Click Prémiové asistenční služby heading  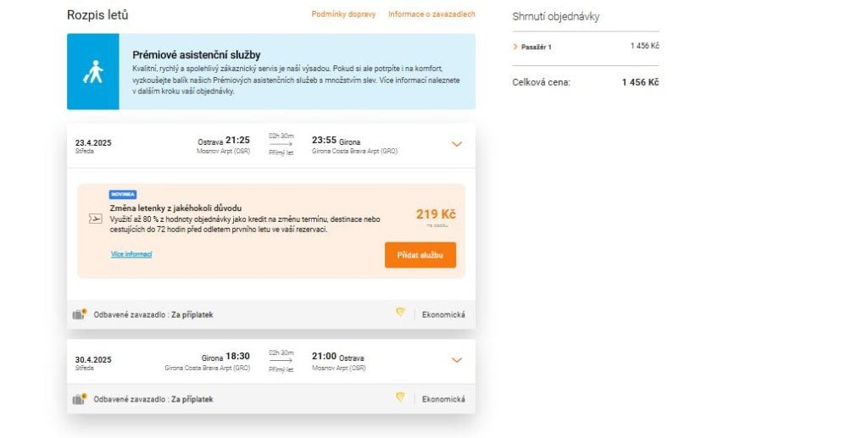point(197,55)
